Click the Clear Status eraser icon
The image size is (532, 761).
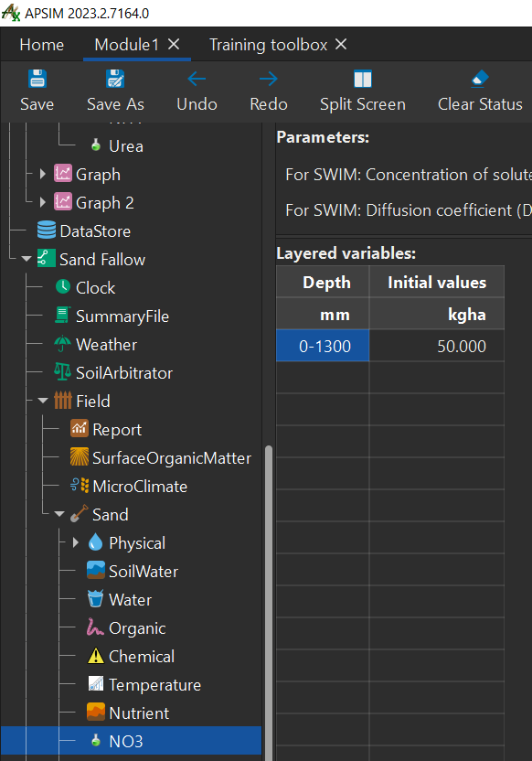point(480,79)
